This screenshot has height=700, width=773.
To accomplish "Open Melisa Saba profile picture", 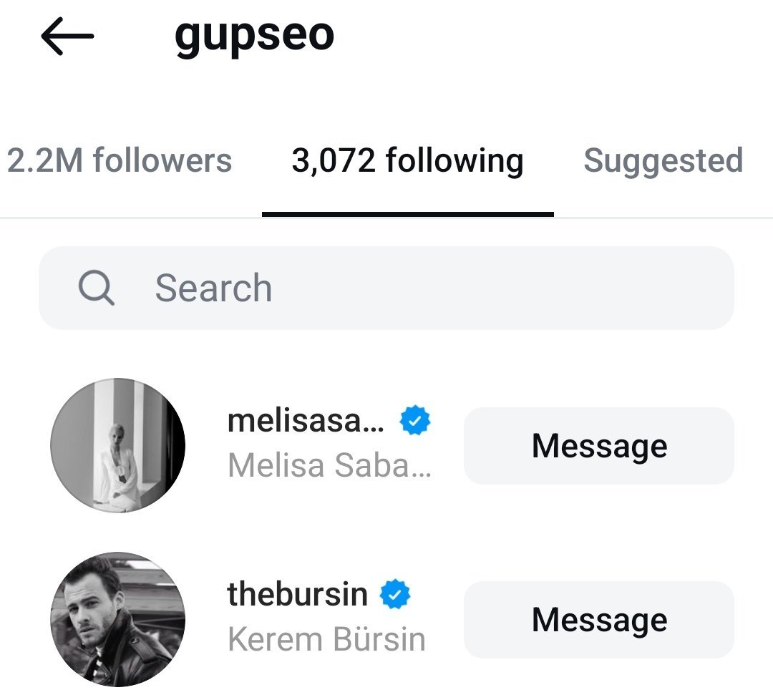I will tap(118, 446).
